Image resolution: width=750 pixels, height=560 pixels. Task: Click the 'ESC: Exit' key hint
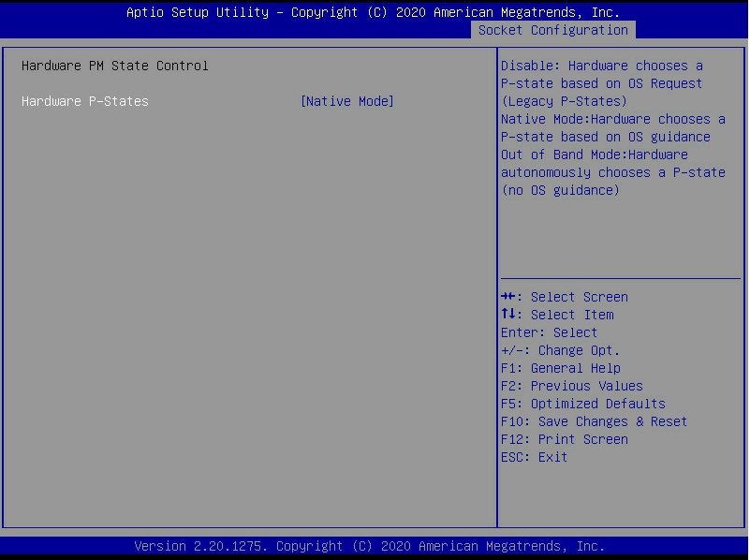(534, 457)
